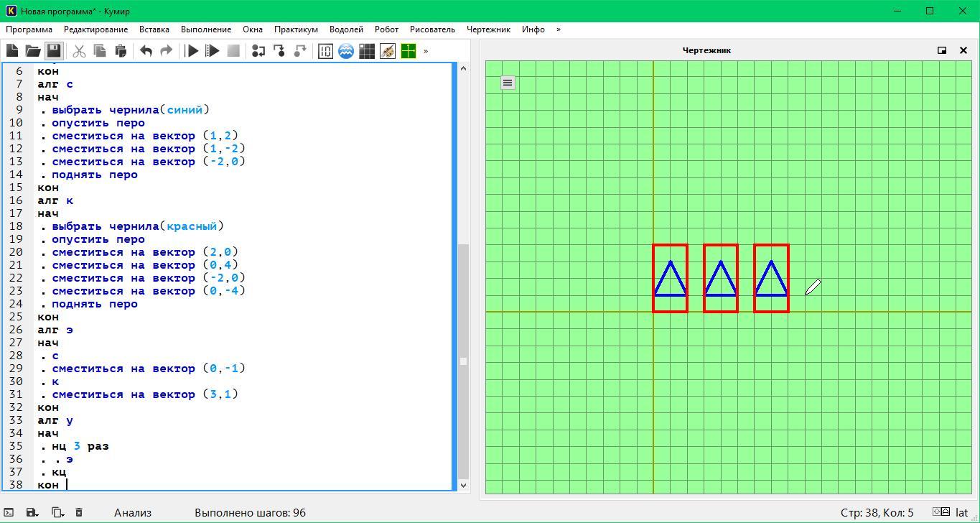
Task: Expand the menu bar overflow chevron
Action: (559, 29)
